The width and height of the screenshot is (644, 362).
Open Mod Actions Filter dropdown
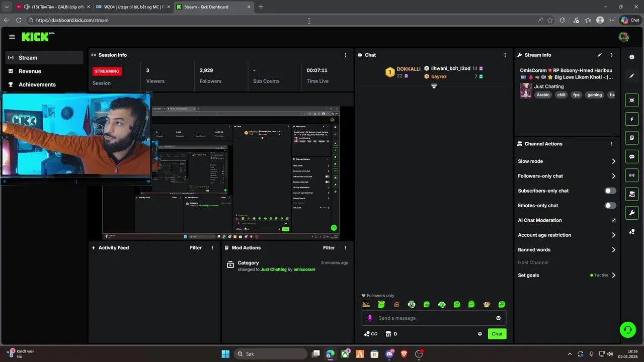(x=329, y=248)
